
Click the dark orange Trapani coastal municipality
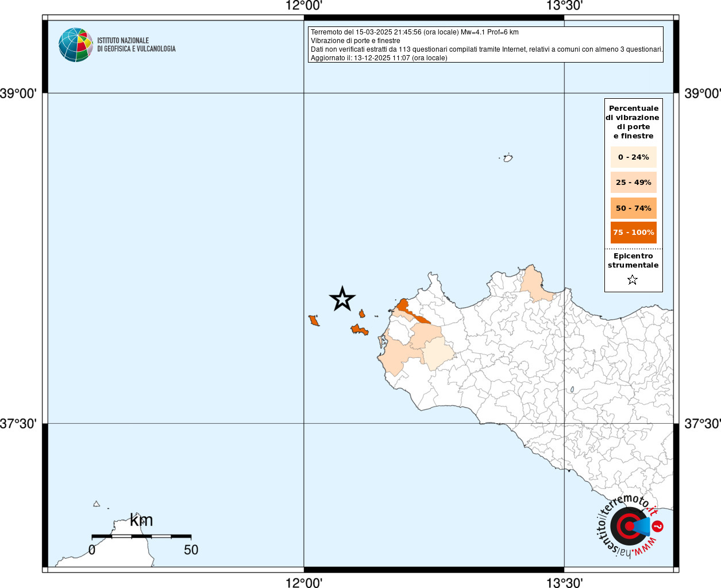[403, 305]
